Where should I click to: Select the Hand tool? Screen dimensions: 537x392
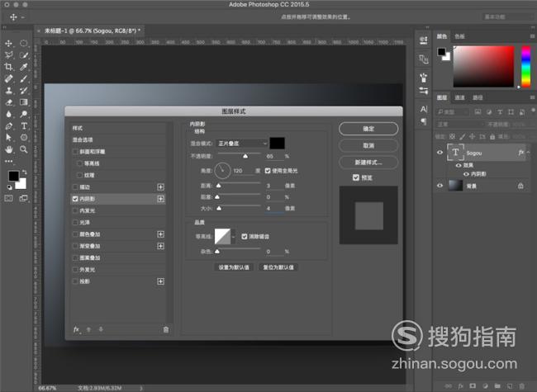[x=8, y=149]
